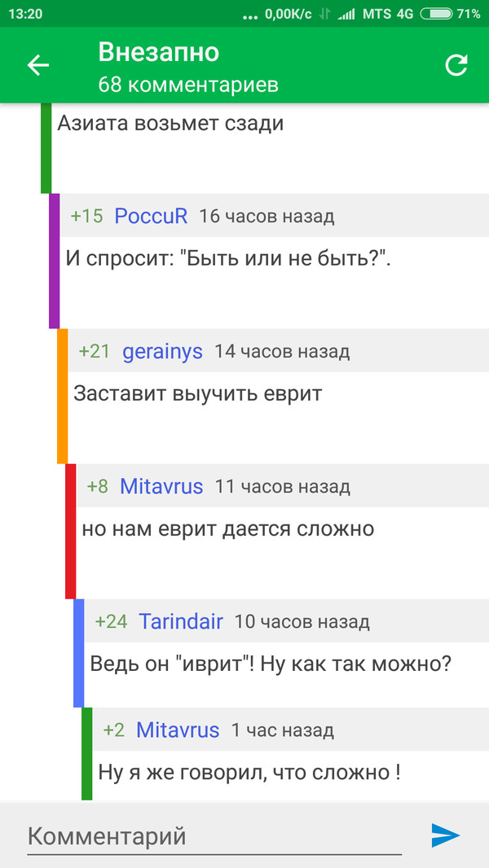Open Mitavrus profile in 11-hour-old comment
The width and height of the screenshot is (489, 868).
(x=161, y=486)
